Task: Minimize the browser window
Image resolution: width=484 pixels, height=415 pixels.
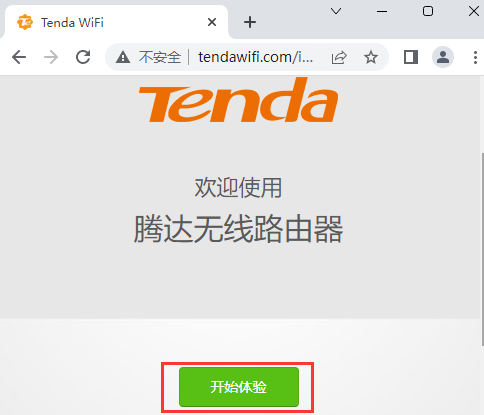Action: tap(382, 12)
